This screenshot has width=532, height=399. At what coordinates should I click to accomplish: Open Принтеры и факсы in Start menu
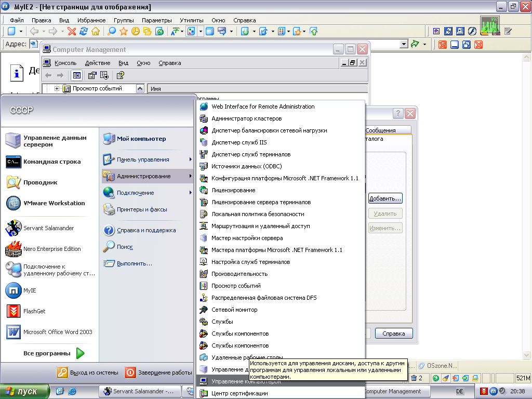pyautogui.click(x=147, y=209)
